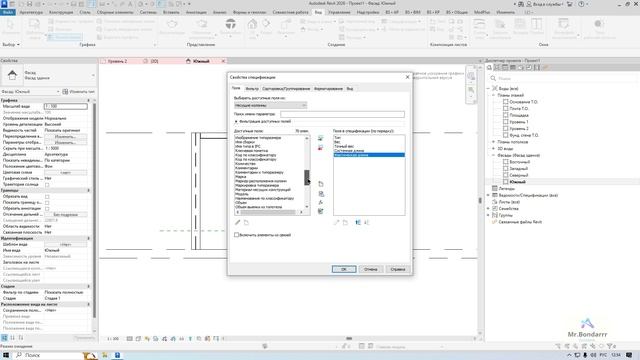This screenshot has width=640, height=360.
Task: Click the available fields vertical scrollbar thumb
Action: (x=307, y=178)
